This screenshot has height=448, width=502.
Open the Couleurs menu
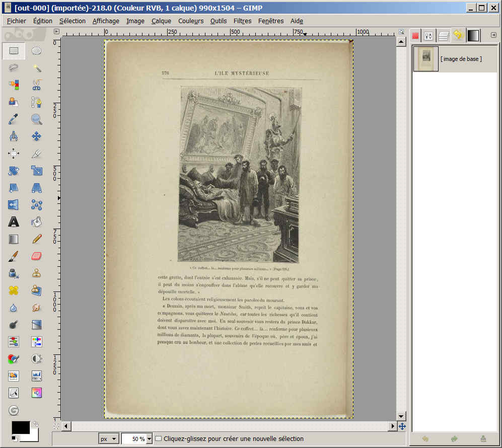[x=191, y=21]
